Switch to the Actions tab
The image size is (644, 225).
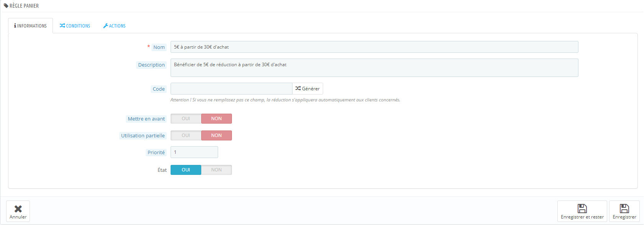114,26
